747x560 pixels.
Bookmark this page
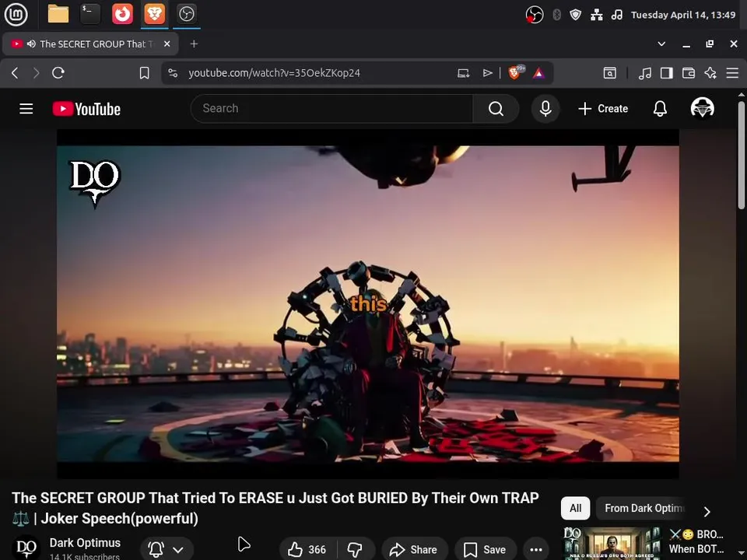click(145, 73)
